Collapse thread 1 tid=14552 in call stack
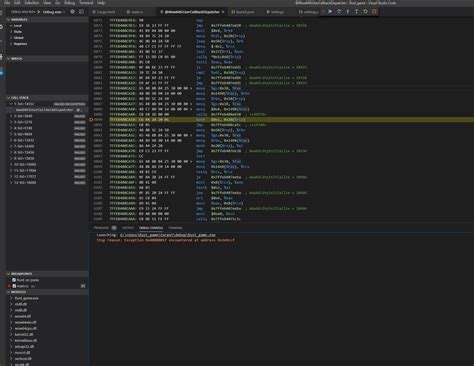The width and height of the screenshot is (474, 366). point(47,104)
